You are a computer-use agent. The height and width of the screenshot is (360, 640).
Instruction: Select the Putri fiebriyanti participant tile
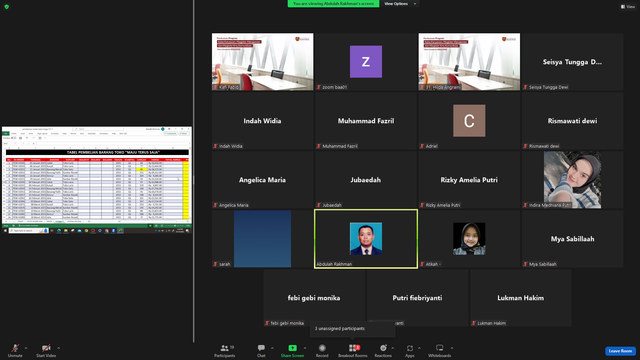417,298
